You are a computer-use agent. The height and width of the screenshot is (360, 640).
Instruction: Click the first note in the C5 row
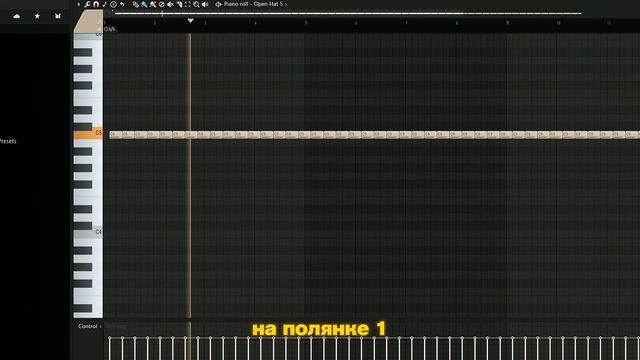pos(116,134)
